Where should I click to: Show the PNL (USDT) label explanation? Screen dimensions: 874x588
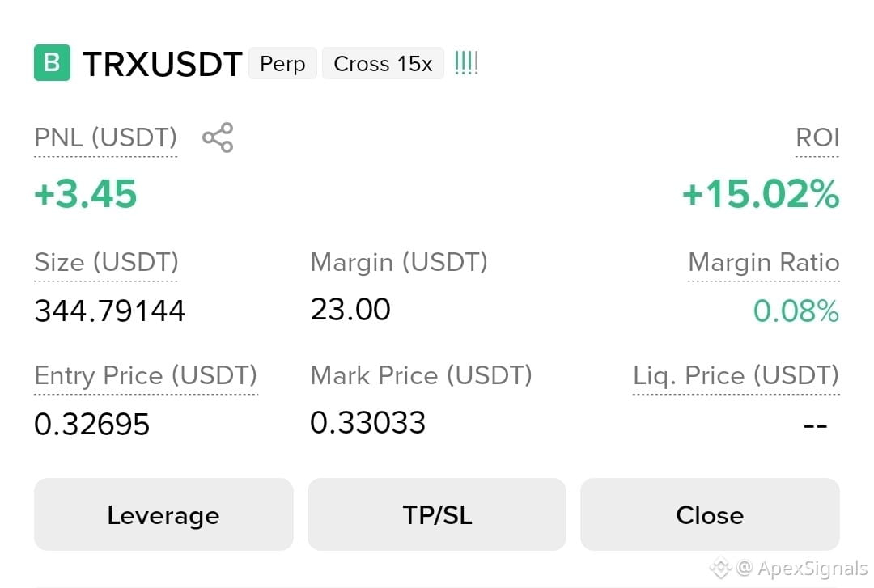point(105,137)
